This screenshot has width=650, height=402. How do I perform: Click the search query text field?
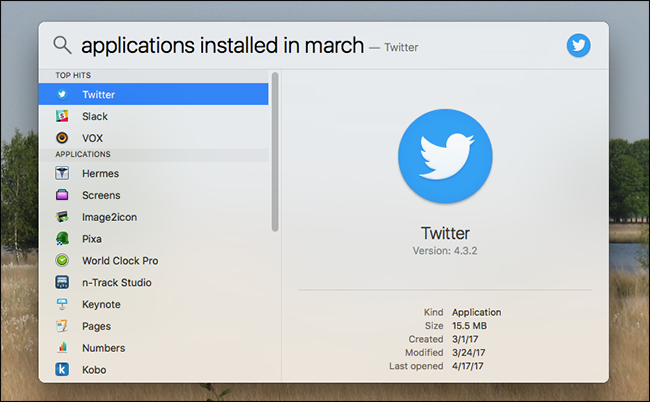click(222, 45)
